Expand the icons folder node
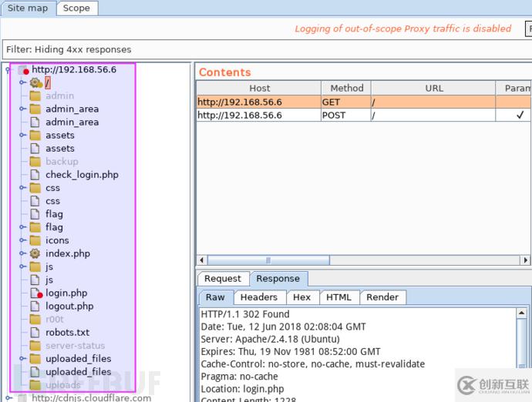Screen dimensions: 532x402 pos(22,240)
